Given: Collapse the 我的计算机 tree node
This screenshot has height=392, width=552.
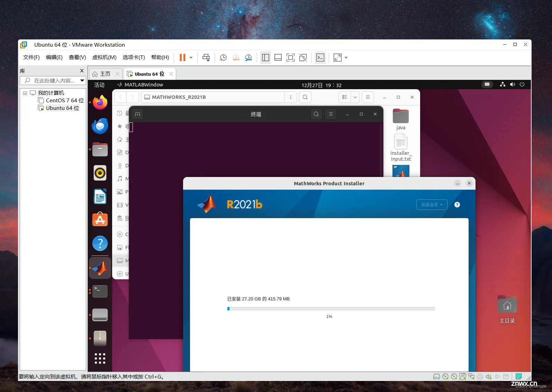Looking at the screenshot, I should 25,93.
